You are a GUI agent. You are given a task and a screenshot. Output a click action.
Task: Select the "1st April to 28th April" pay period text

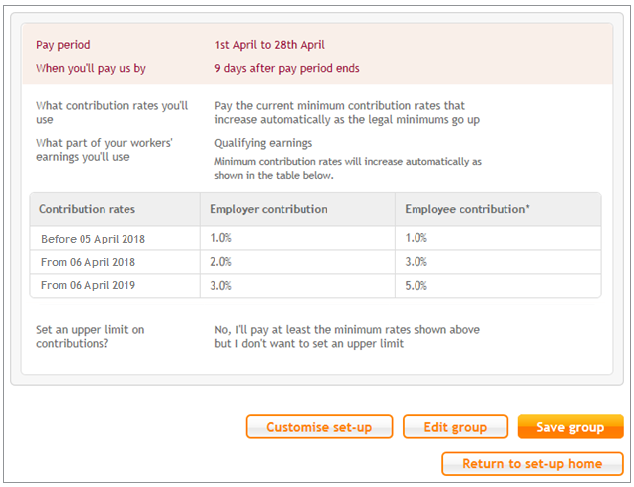269,45
